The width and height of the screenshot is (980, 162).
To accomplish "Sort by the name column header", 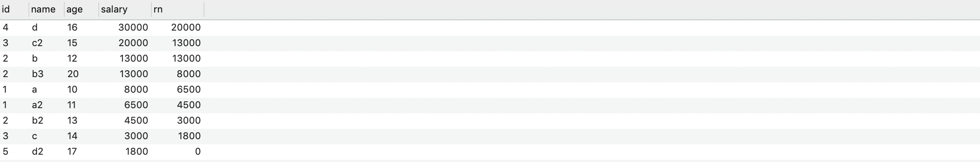I will [47, 9].
